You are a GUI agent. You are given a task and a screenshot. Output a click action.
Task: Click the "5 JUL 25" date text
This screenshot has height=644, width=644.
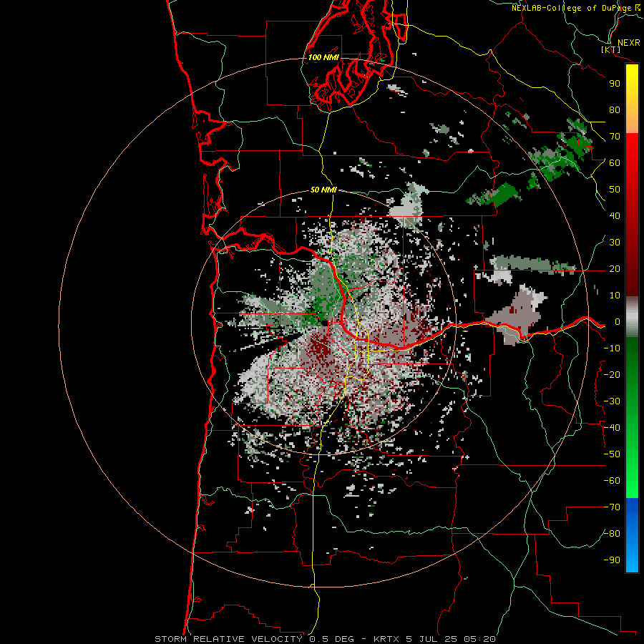click(431, 639)
